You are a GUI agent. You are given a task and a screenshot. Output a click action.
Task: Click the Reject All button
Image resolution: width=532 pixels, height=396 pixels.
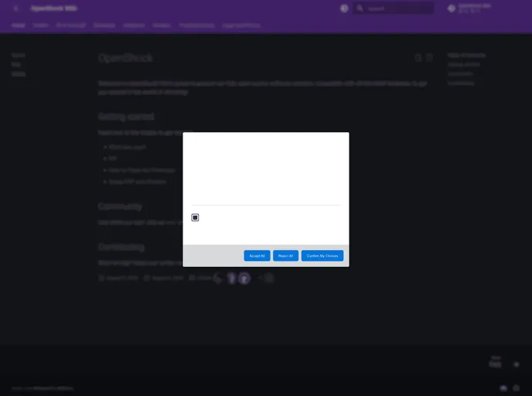pyautogui.click(x=285, y=255)
